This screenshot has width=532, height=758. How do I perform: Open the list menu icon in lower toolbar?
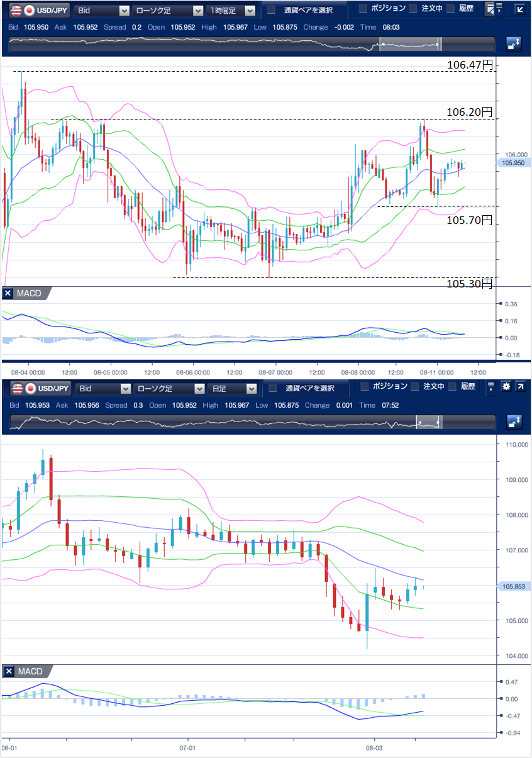[x=490, y=387]
